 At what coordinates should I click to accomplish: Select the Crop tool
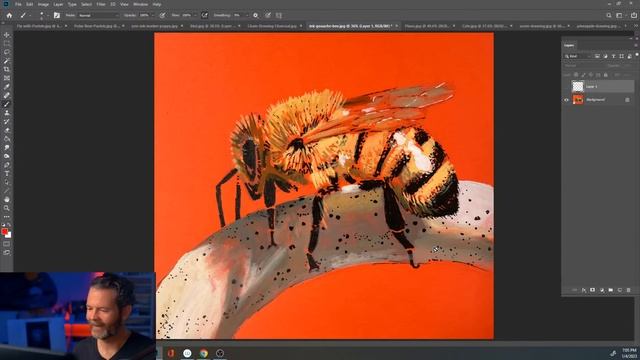7,69
